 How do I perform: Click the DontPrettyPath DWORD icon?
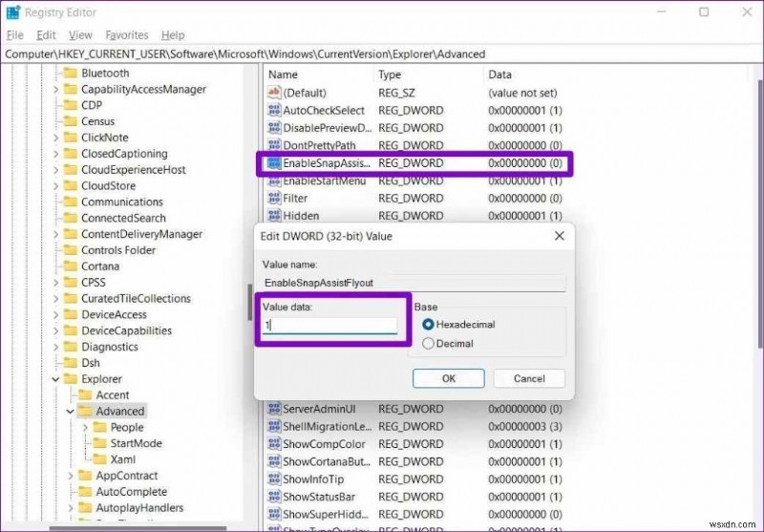pyautogui.click(x=274, y=145)
